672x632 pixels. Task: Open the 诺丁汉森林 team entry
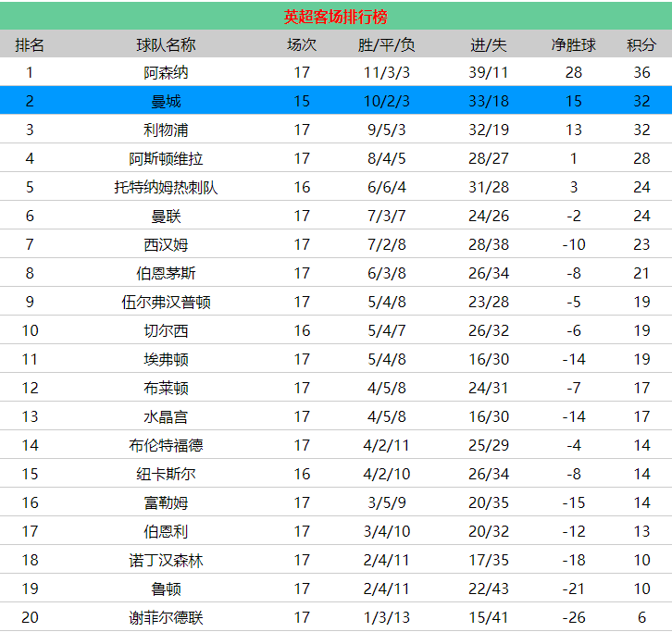pos(166,560)
